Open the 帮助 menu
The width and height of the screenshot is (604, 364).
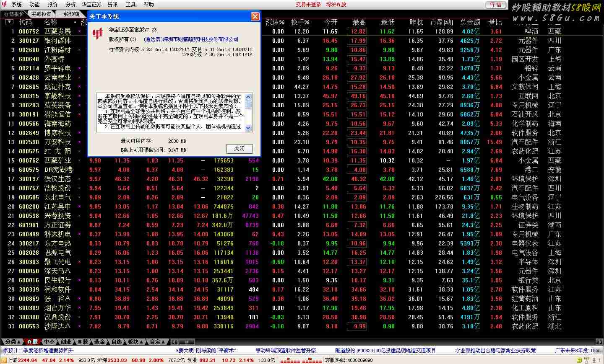(x=149, y=4)
